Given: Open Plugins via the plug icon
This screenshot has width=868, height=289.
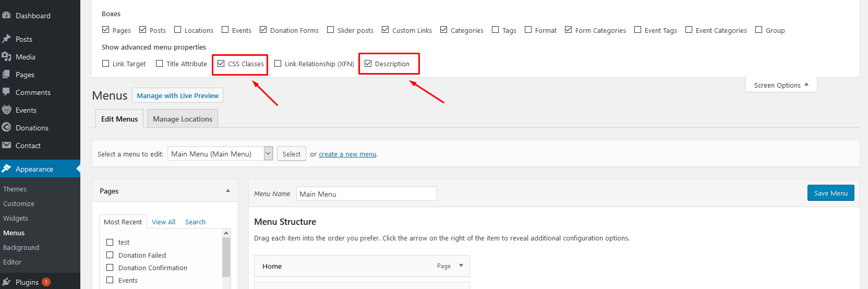Looking at the screenshot, I should click(6, 282).
